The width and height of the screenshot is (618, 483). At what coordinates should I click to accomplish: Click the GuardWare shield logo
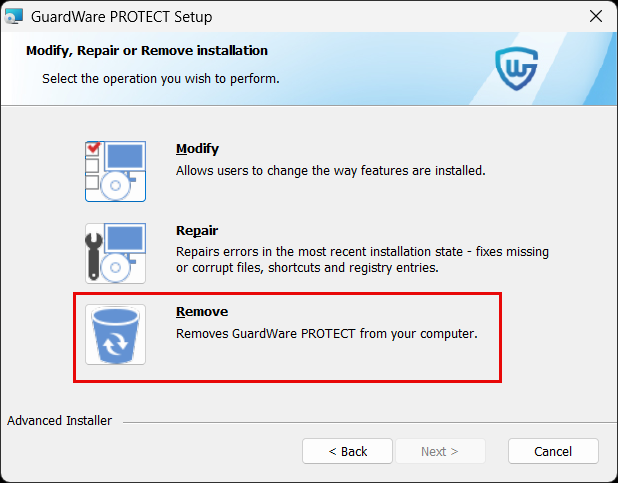(x=517, y=69)
